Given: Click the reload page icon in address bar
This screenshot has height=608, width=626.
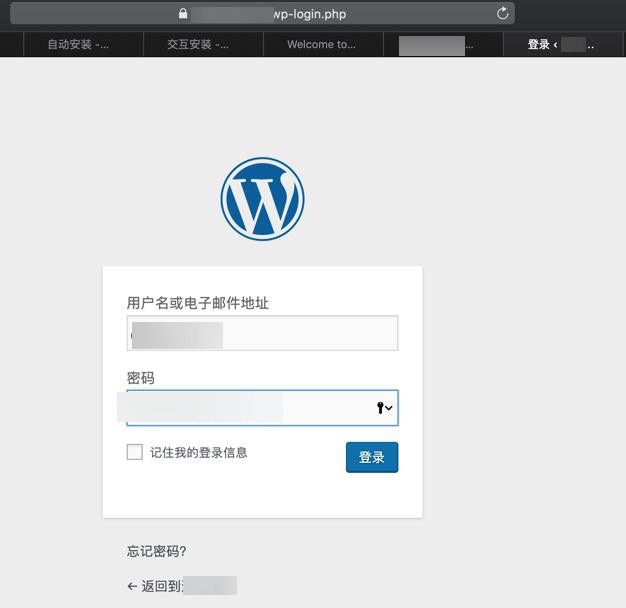Looking at the screenshot, I should (x=502, y=14).
